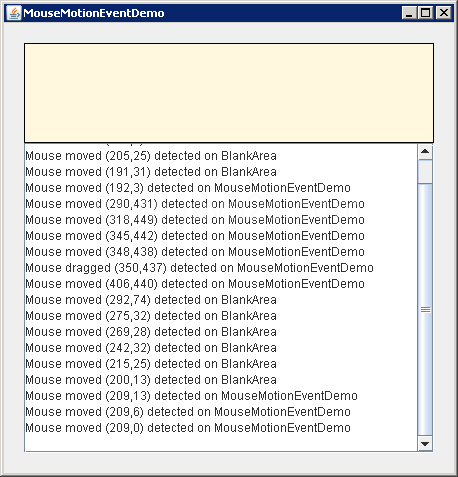Maximize the MouseMotionEventDemo window
Image resolution: width=458 pixels, height=477 pixels.
pyautogui.click(x=426, y=13)
